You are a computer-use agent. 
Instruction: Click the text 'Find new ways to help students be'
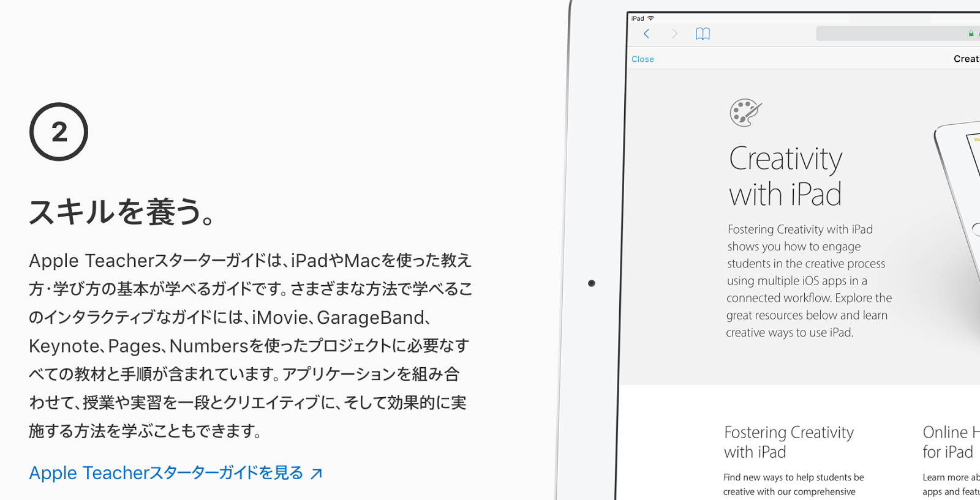pos(794,477)
